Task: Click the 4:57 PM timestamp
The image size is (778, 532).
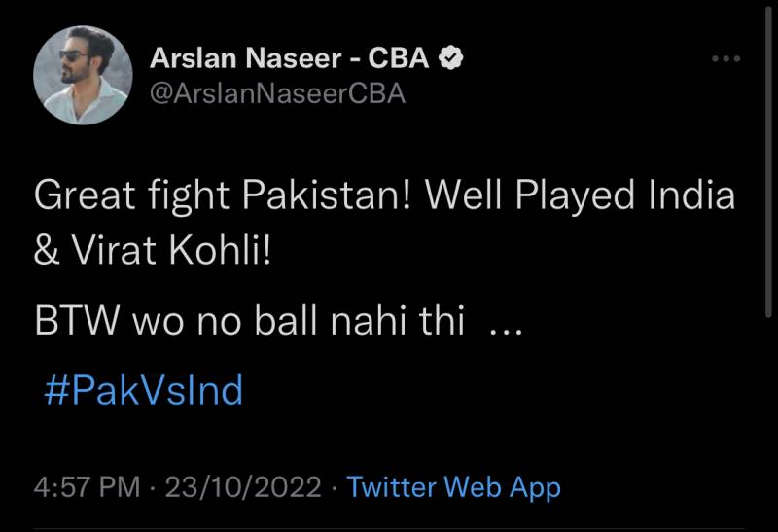Action: click(87, 486)
